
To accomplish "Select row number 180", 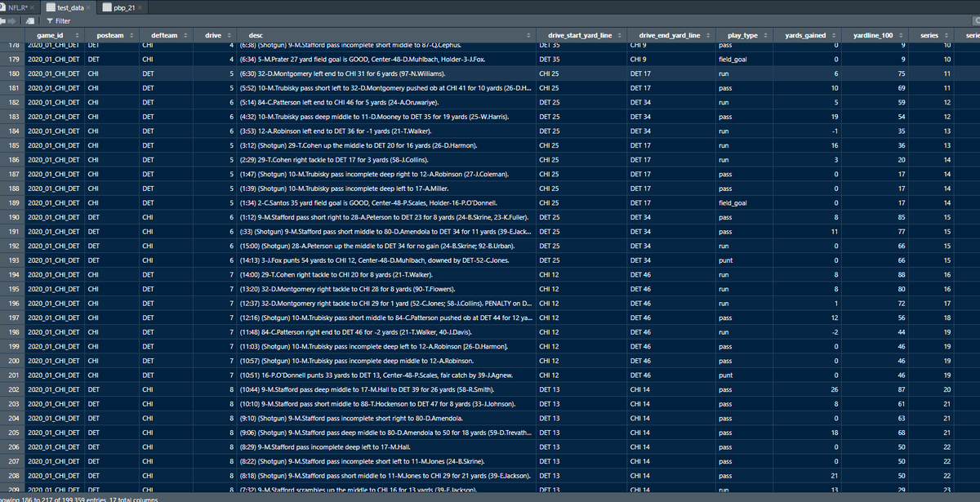I will coord(12,73).
